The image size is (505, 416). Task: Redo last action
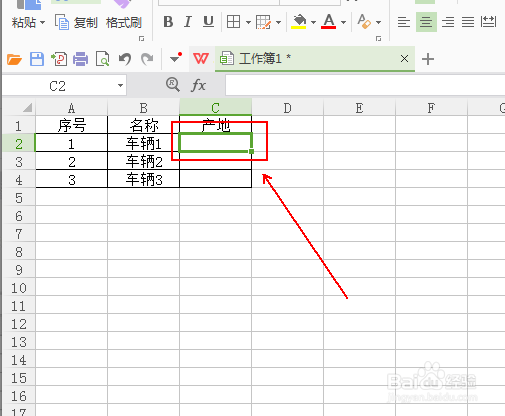pos(147,59)
